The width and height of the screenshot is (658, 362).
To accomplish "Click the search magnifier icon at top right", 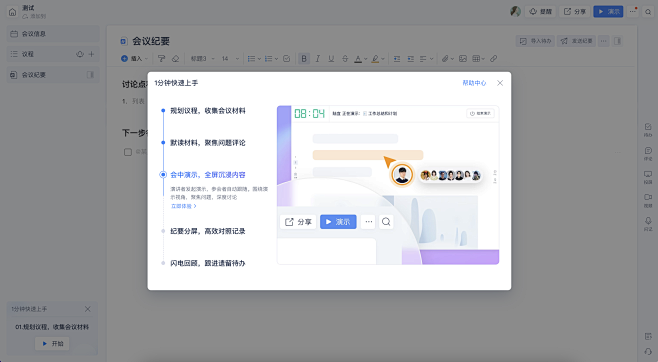I will click(648, 12).
